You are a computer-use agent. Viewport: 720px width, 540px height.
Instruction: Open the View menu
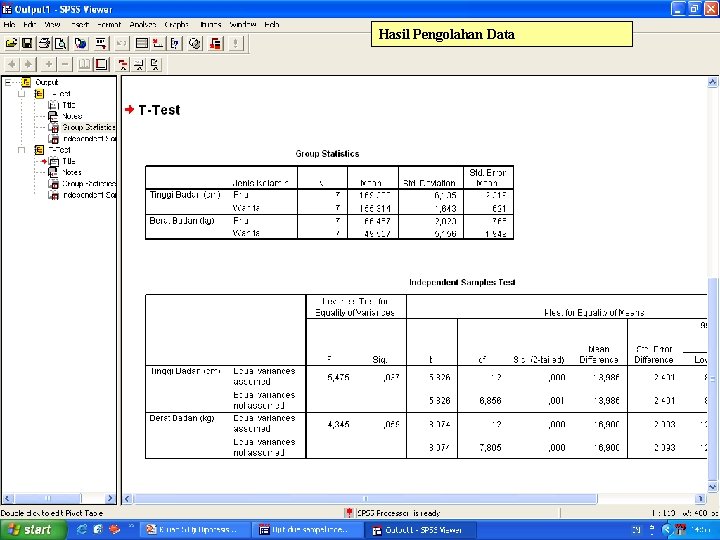coord(52,24)
